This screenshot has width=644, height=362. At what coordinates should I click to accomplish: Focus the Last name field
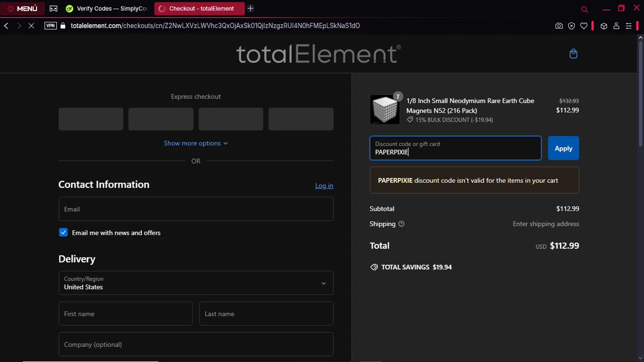click(266, 314)
